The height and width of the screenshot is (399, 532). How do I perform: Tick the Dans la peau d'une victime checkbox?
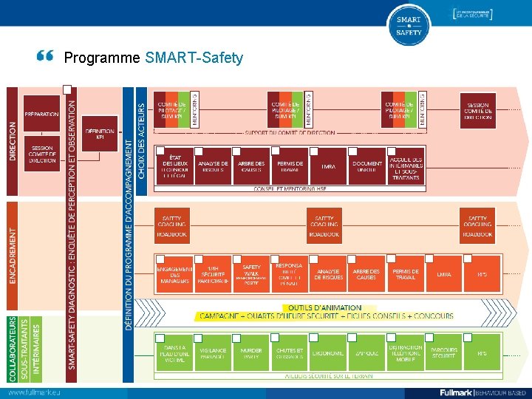click(x=160, y=338)
